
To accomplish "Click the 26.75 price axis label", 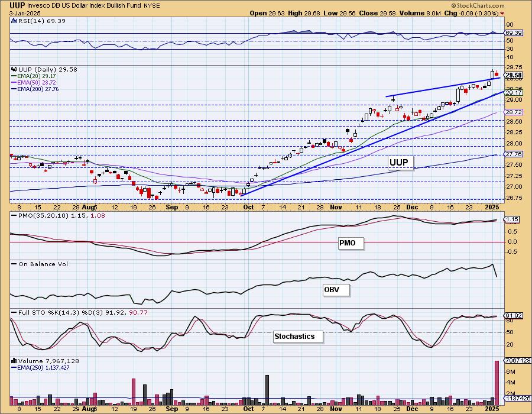I will 515,198.
